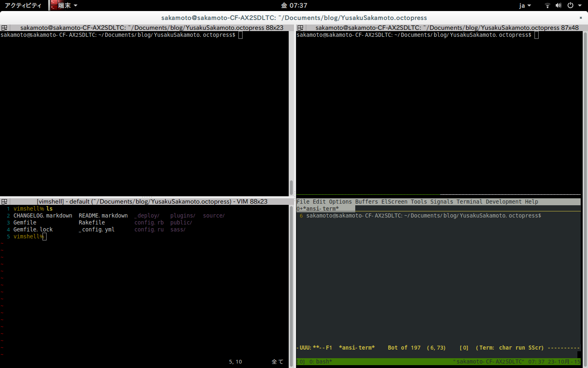Click grid icon of top-left 88x23 terminal

point(4,28)
